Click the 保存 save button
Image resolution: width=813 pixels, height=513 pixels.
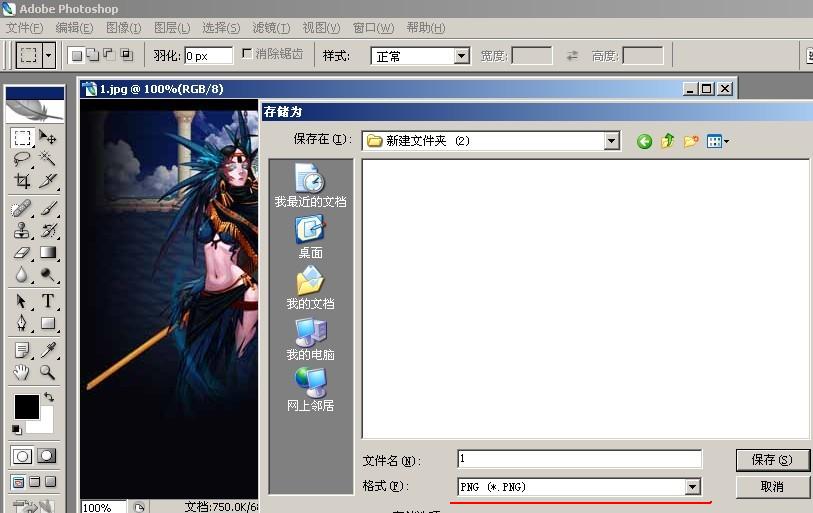pyautogui.click(x=772, y=460)
